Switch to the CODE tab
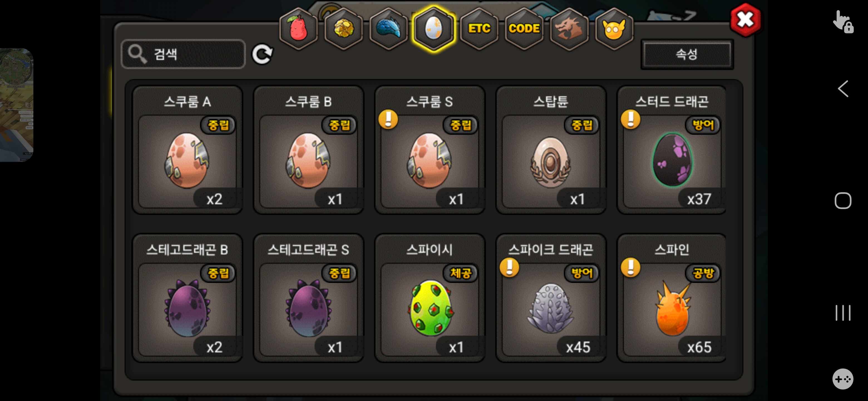The height and width of the screenshot is (401, 868). point(524,29)
